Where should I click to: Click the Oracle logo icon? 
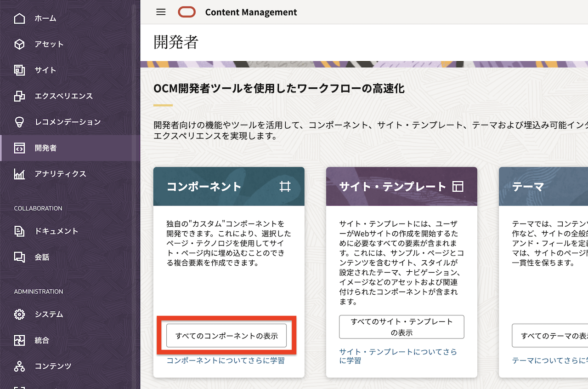[187, 12]
